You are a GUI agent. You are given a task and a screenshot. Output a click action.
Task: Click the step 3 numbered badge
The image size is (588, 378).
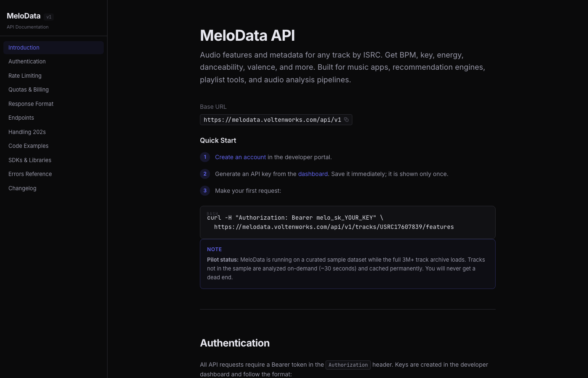pos(205,191)
